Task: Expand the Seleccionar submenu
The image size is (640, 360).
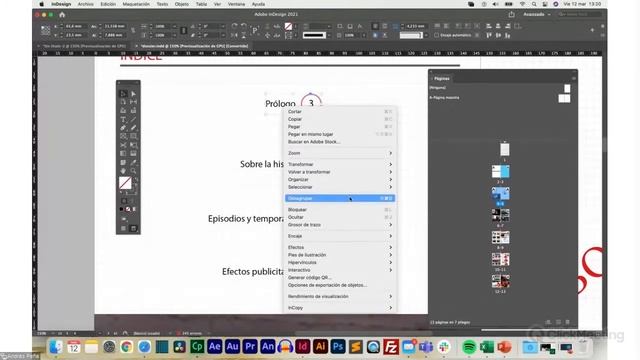Action: pos(340,187)
